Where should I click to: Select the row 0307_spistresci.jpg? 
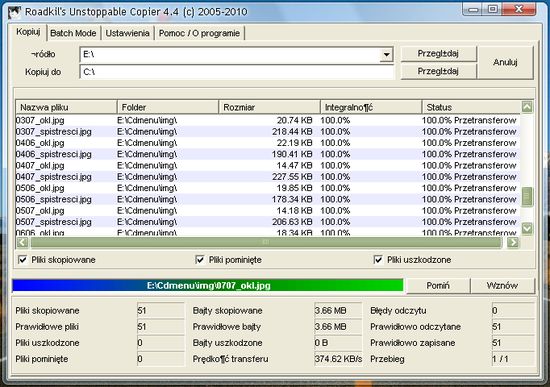point(268,132)
